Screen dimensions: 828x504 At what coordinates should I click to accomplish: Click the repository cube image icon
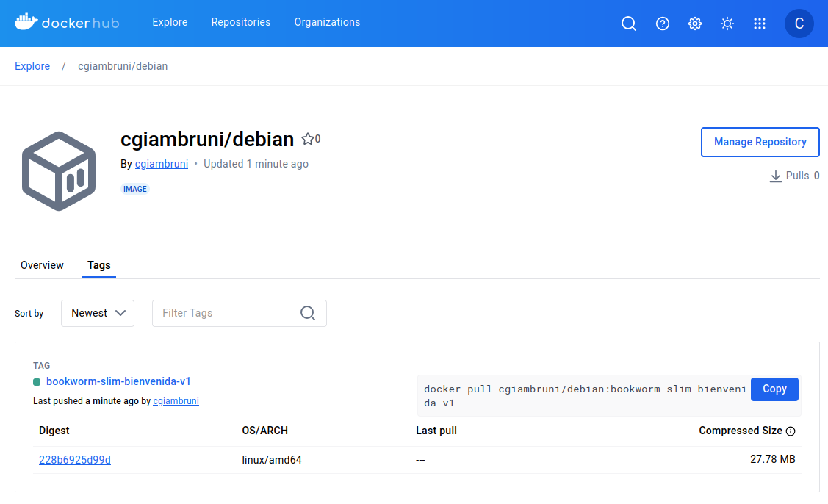click(59, 171)
